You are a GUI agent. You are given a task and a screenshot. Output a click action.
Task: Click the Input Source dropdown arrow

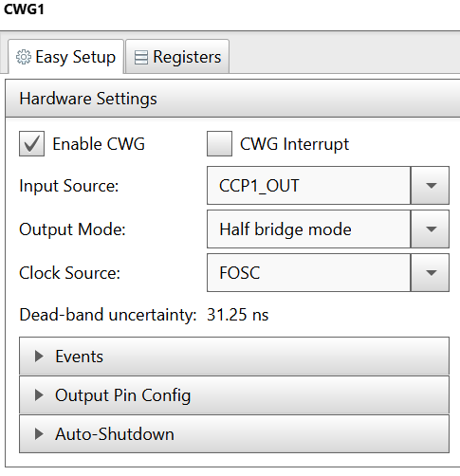(431, 186)
